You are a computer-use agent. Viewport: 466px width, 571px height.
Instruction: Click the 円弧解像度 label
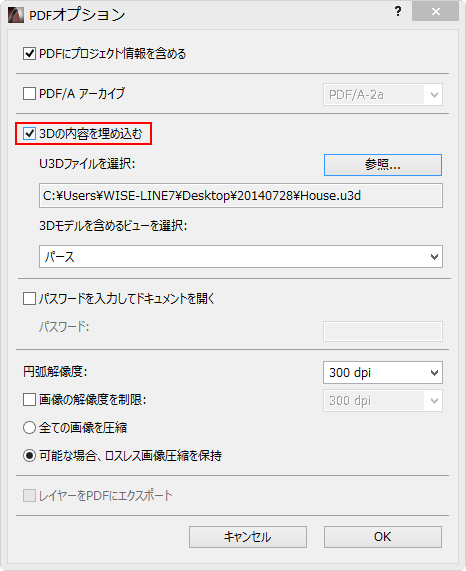(55, 372)
